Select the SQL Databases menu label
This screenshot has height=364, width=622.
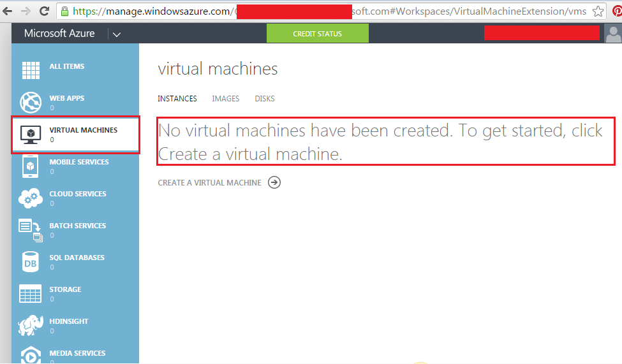point(77,258)
